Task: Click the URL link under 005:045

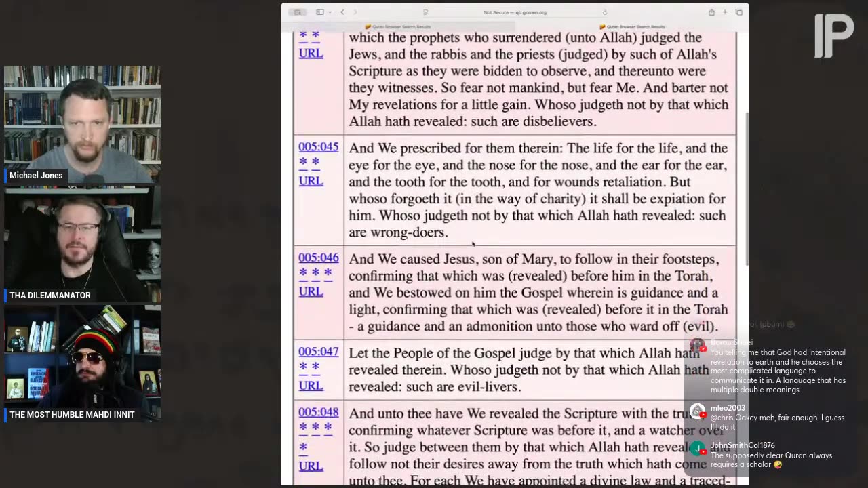Action: coord(311,180)
